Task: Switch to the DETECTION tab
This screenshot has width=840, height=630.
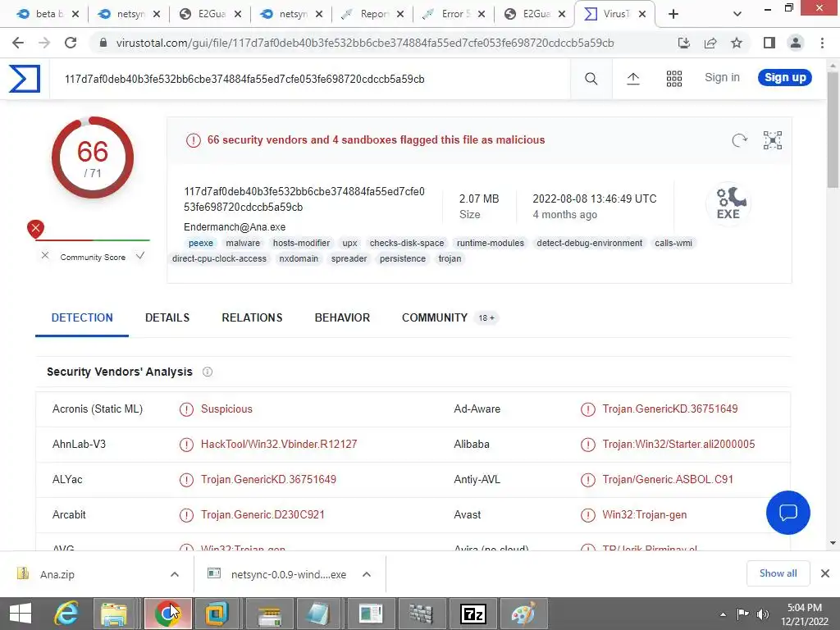Action: pyautogui.click(x=82, y=317)
